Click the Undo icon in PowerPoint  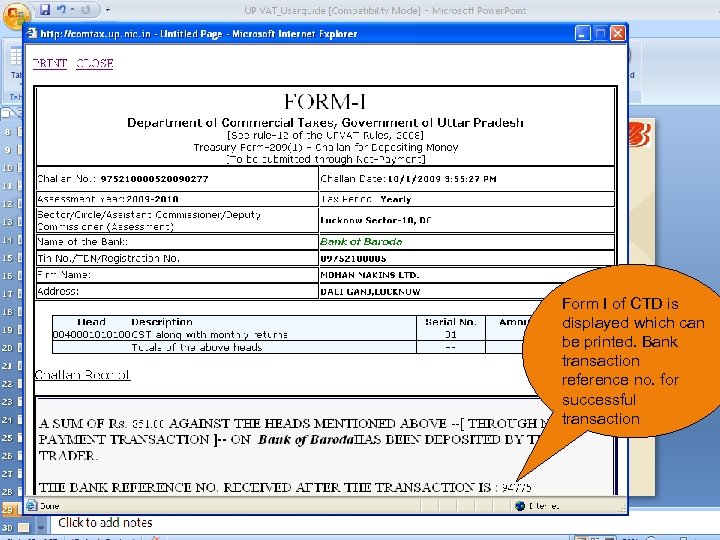[61, 9]
